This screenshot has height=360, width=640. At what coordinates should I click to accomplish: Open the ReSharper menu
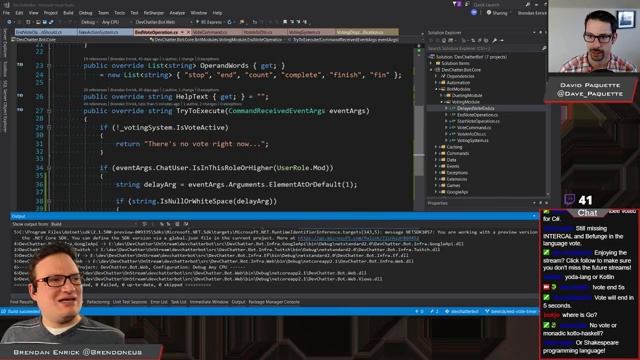click(154, 13)
